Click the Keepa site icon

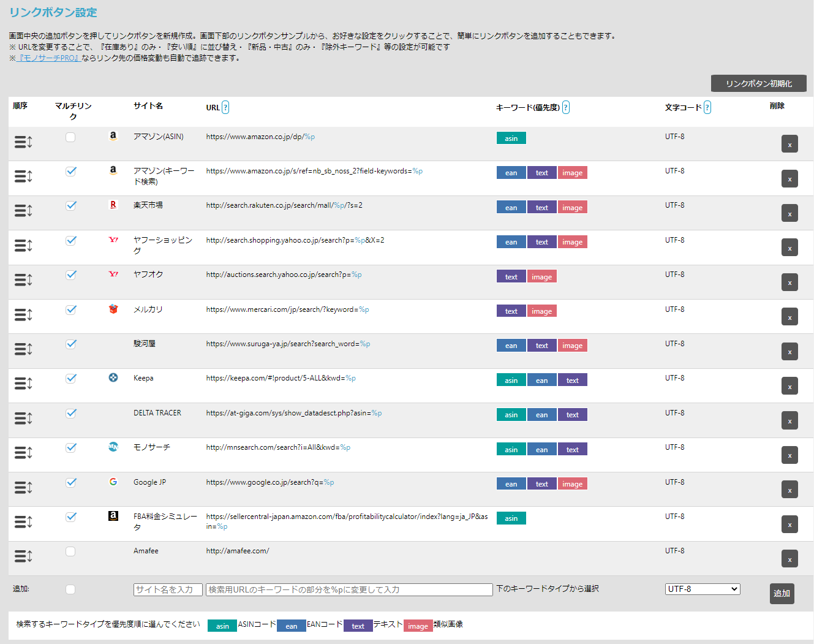coord(113,377)
